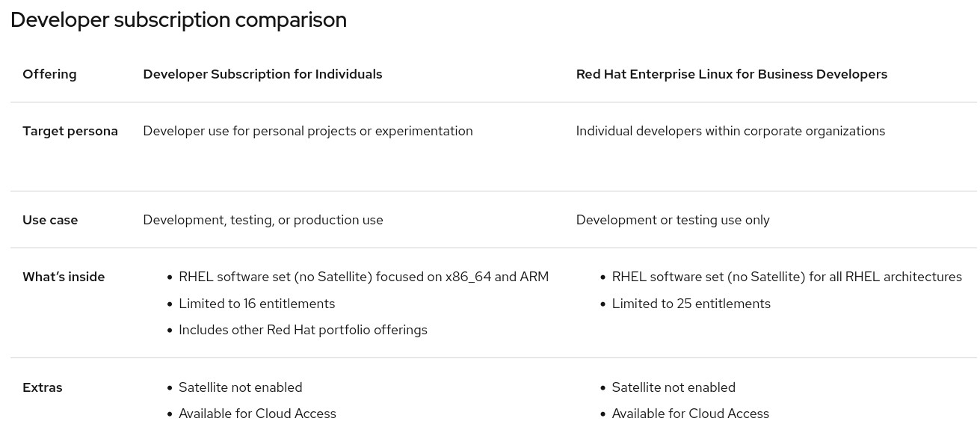Click 'Limited to 25 entitlements' bullet
980x436 pixels.
691,304
